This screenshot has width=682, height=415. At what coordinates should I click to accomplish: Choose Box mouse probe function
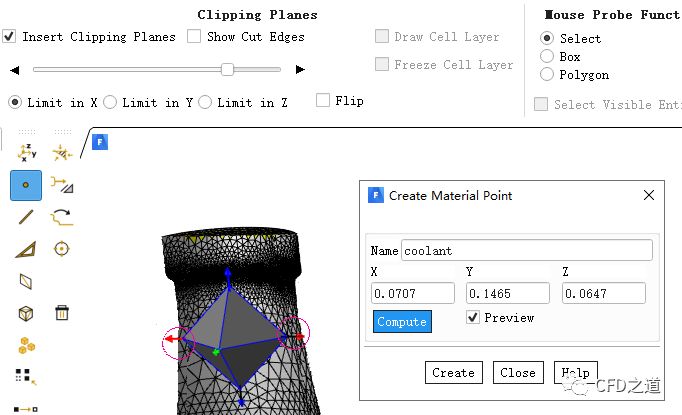tap(547, 56)
